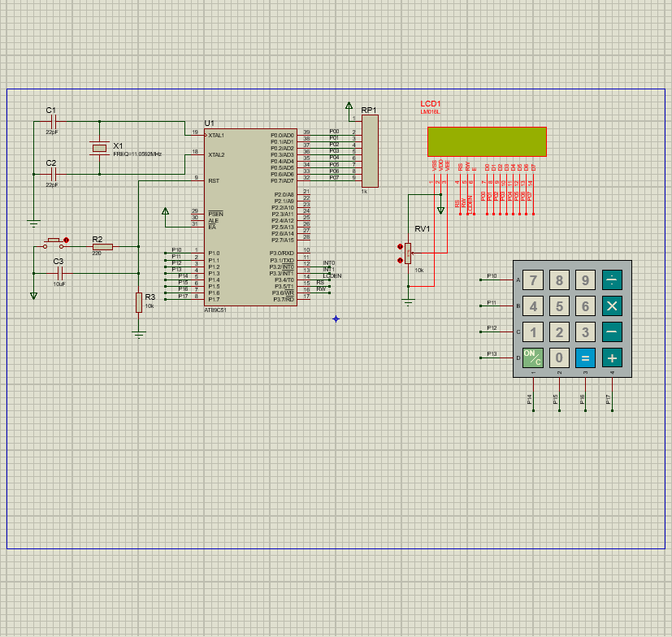Click the blue origin marker crosshair
672x637 pixels.
pos(336,319)
